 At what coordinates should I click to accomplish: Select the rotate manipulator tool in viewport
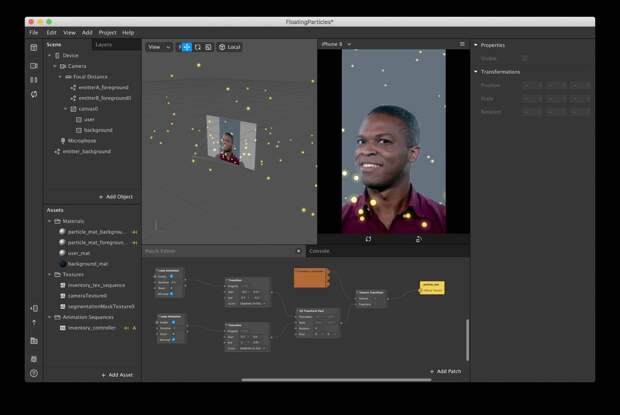pos(198,47)
